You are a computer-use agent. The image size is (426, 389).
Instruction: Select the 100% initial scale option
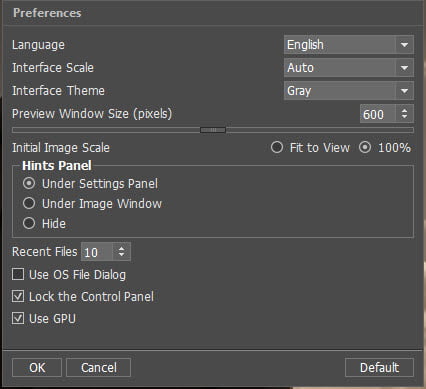[365, 147]
